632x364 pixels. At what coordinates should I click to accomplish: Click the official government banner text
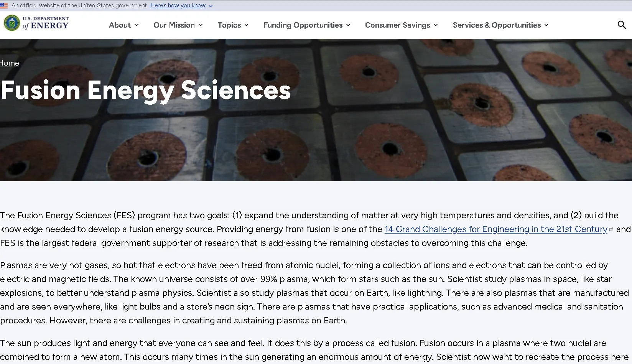(x=79, y=5)
